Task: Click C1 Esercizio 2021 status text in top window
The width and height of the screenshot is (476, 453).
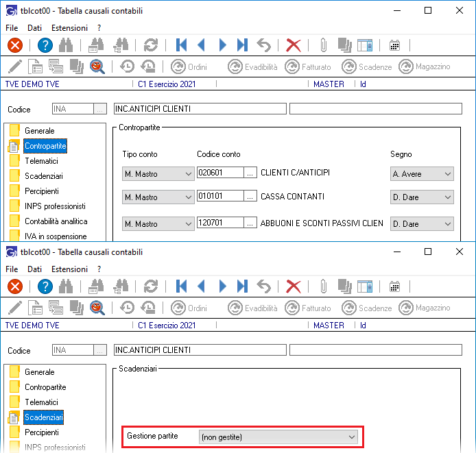Action: pyautogui.click(x=167, y=84)
